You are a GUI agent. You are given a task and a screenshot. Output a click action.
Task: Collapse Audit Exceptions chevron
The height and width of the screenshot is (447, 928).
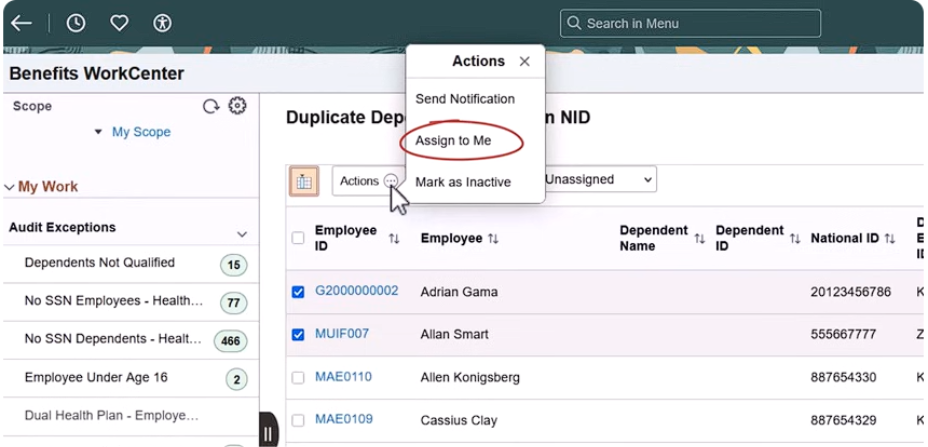(242, 234)
